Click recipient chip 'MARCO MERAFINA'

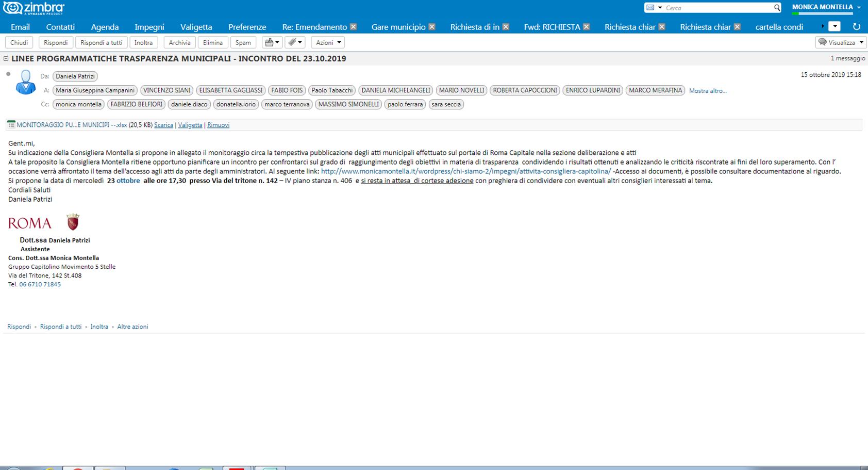[x=656, y=90]
